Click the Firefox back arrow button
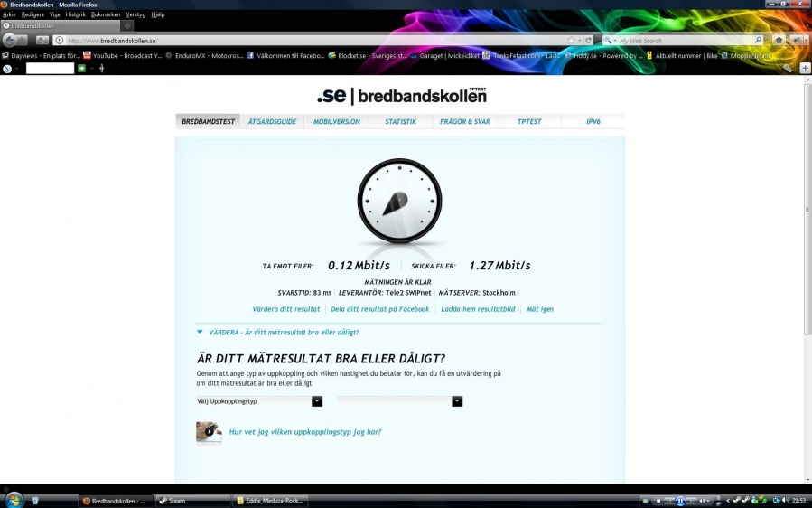 pyautogui.click(x=9, y=40)
